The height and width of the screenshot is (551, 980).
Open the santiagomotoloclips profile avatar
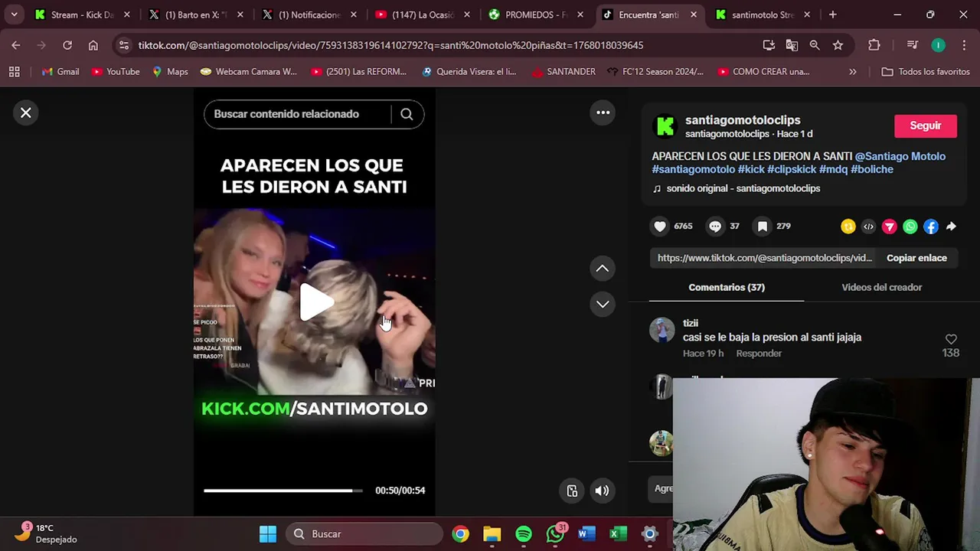tap(665, 126)
